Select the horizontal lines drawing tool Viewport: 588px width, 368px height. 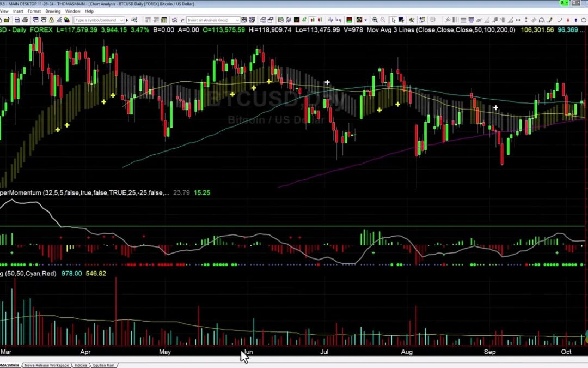(x=463, y=20)
